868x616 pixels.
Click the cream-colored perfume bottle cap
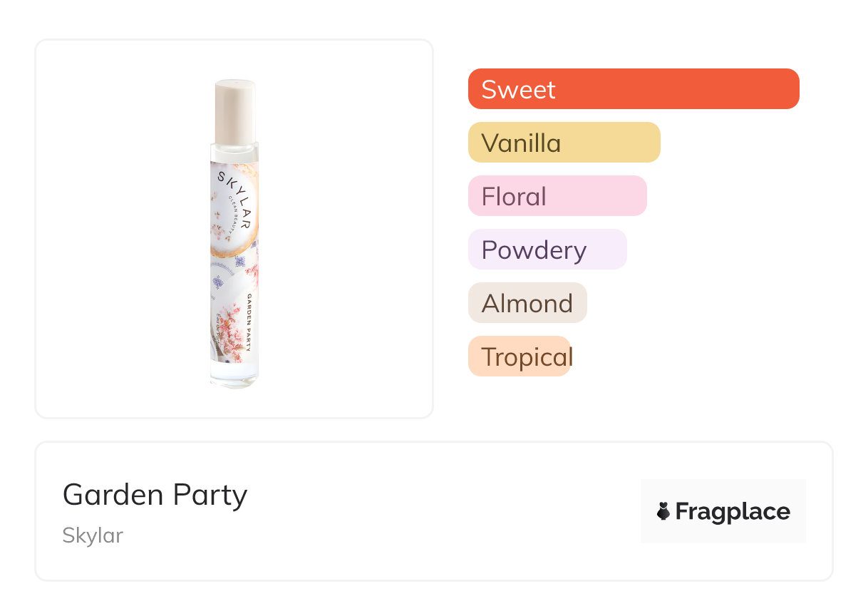234,111
